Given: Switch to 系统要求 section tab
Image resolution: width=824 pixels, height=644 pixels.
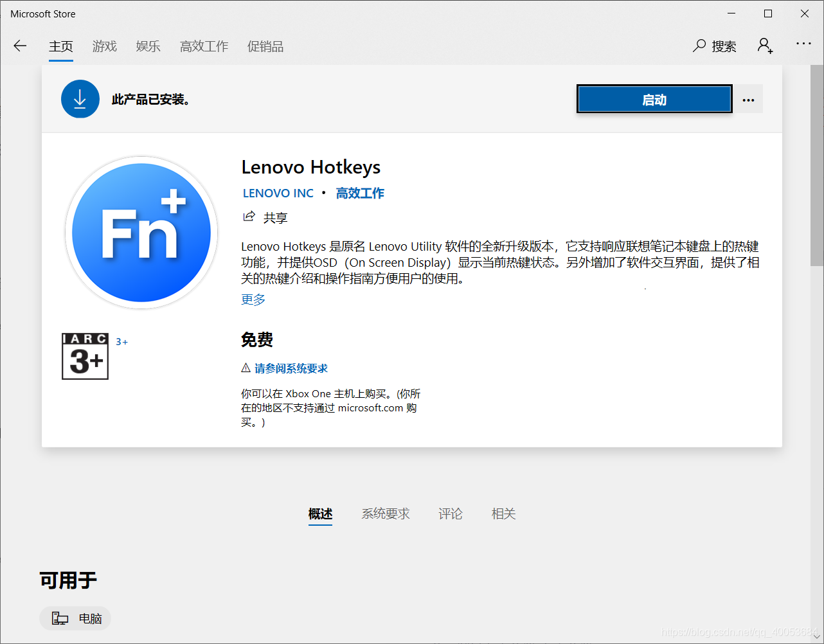Looking at the screenshot, I should click(x=386, y=514).
